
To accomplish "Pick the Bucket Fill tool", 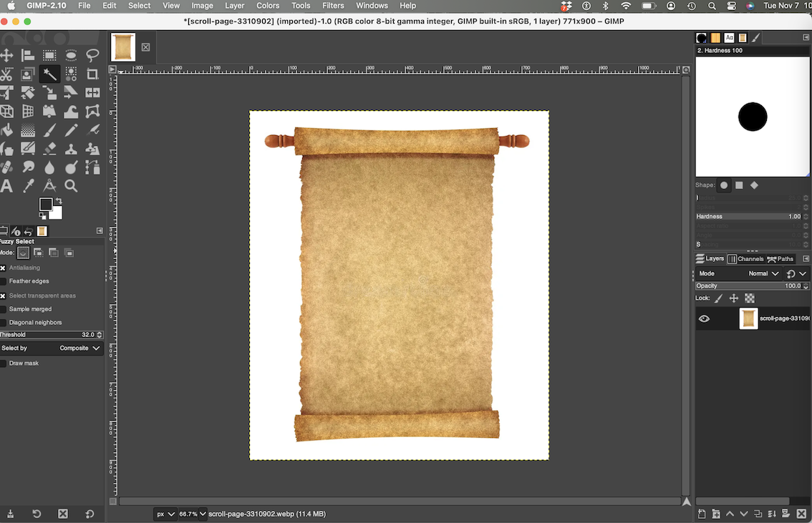I will (x=6, y=130).
